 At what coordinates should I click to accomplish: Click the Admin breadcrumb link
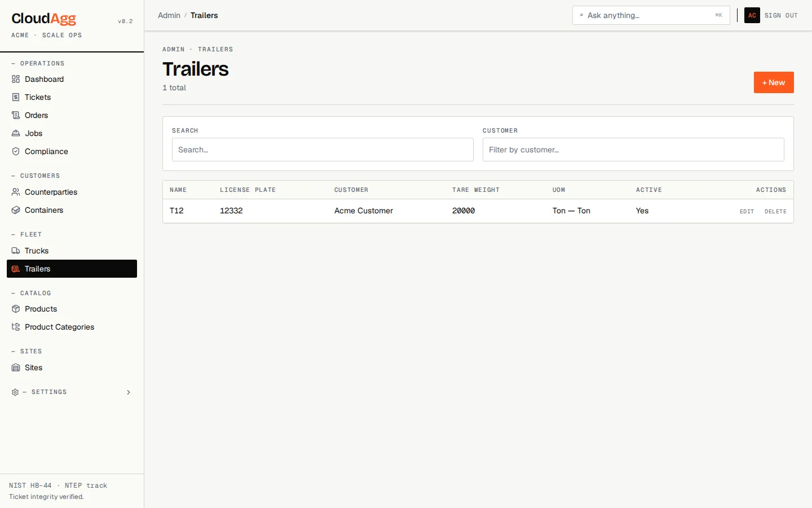click(169, 15)
